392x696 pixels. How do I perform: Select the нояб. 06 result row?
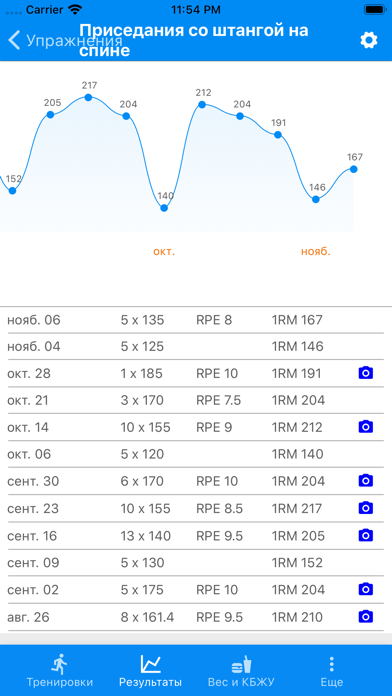click(x=195, y=320)
